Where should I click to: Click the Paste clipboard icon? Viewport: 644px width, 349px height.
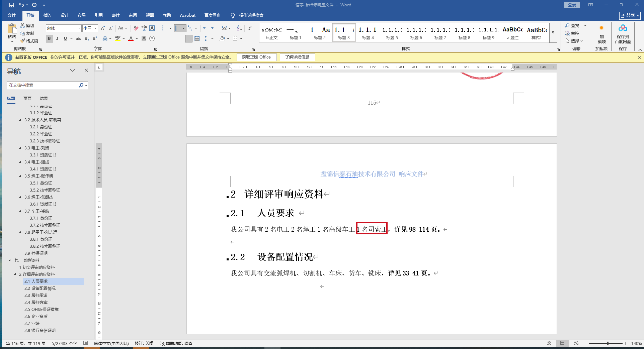coord(12,29)
